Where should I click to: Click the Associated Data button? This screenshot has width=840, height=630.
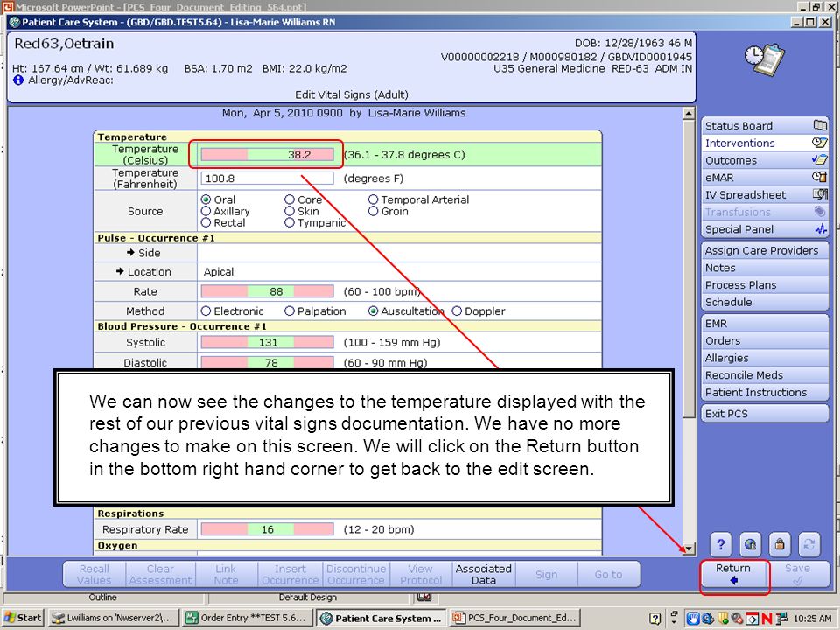point(483,574)
